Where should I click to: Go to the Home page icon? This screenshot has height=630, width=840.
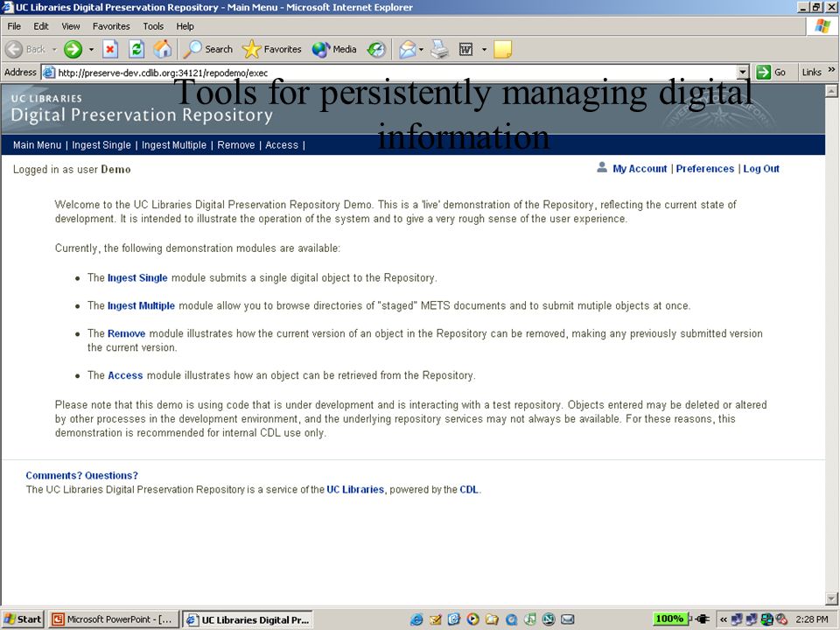pos(163,49)
